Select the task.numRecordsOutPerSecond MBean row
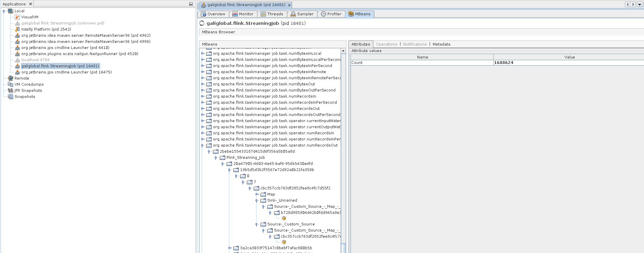The image size is (644, 253). pos(276,115)
